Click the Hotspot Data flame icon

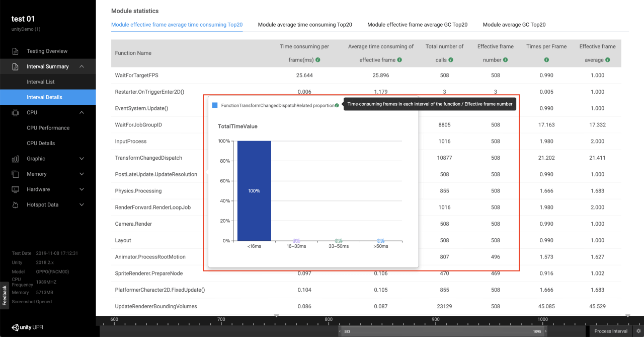coord(16,205)
